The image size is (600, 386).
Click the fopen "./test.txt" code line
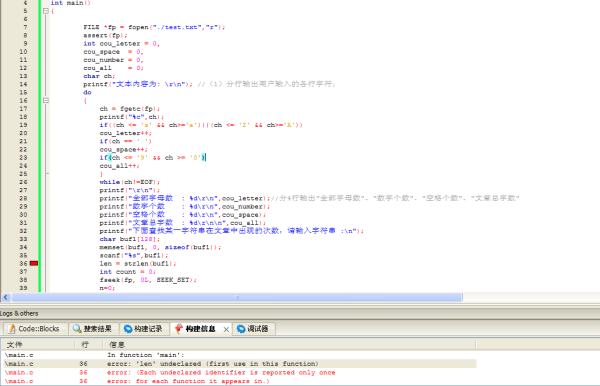tap(154, 27)
